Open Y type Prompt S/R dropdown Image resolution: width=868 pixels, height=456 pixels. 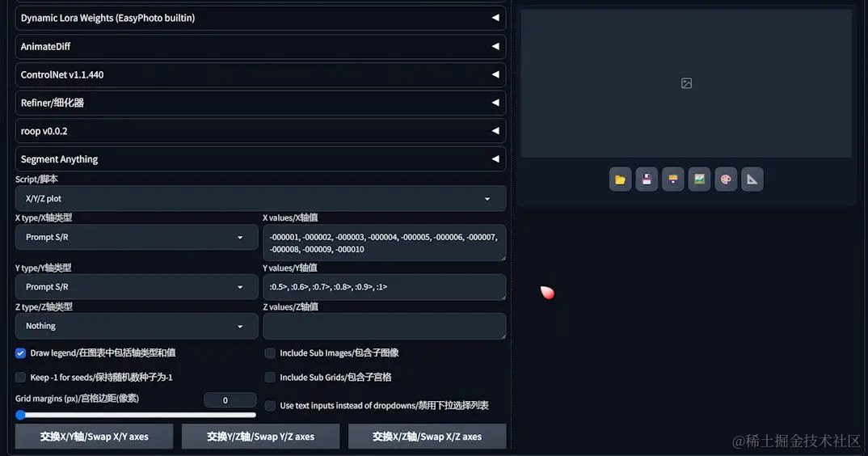click(136, 287)
